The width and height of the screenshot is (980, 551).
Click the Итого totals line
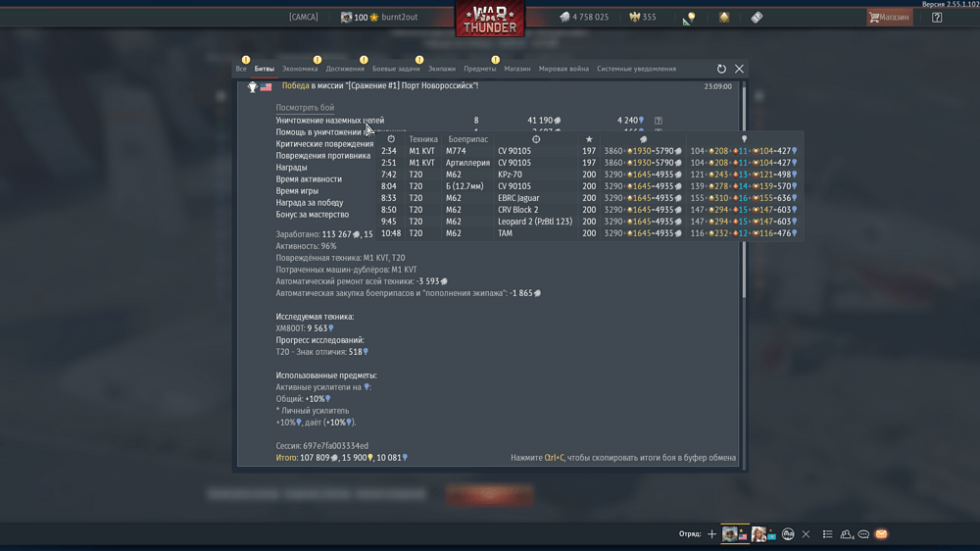tap(342, 458)
